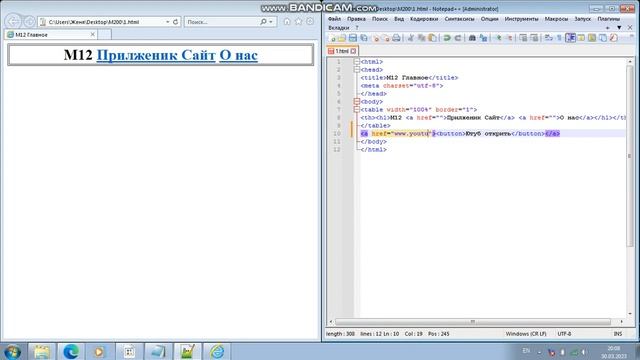Screen dimensions: 640x360
Task: Create a new file in Notepad++
Action: 332,38
